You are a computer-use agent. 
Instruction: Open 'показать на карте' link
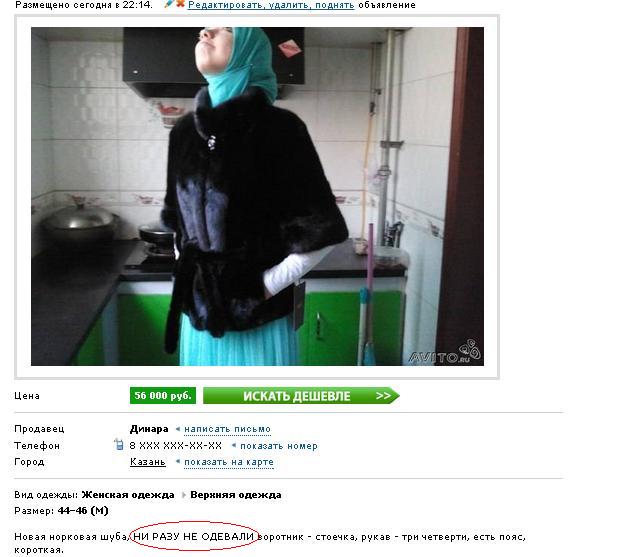pos(229,462)
